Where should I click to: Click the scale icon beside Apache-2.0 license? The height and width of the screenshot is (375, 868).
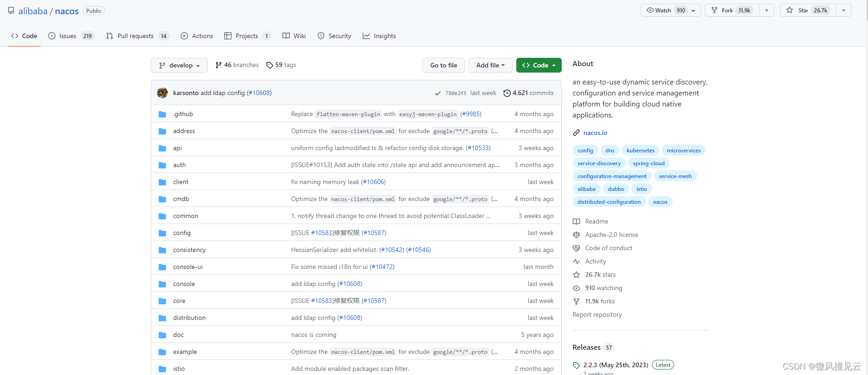coord(576,235)
